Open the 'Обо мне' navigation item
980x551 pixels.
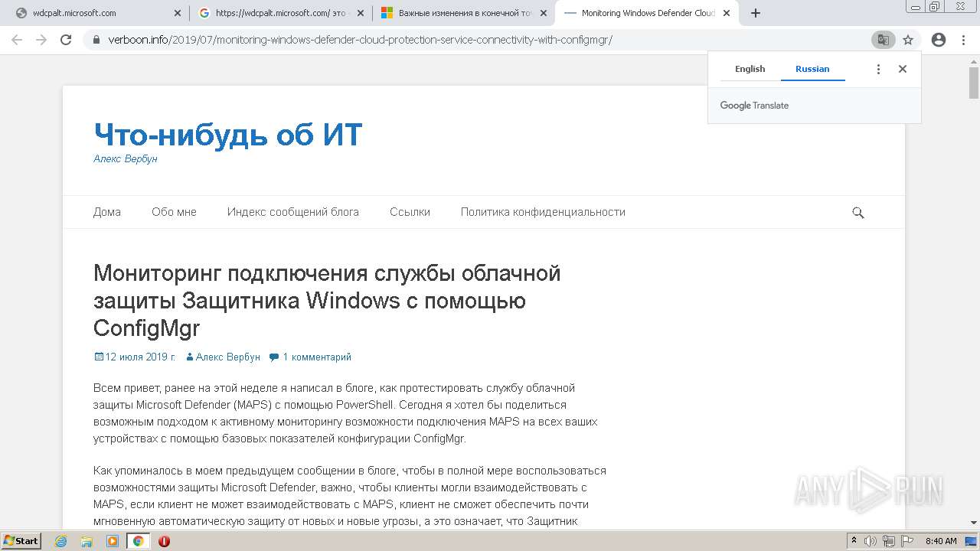174,212
